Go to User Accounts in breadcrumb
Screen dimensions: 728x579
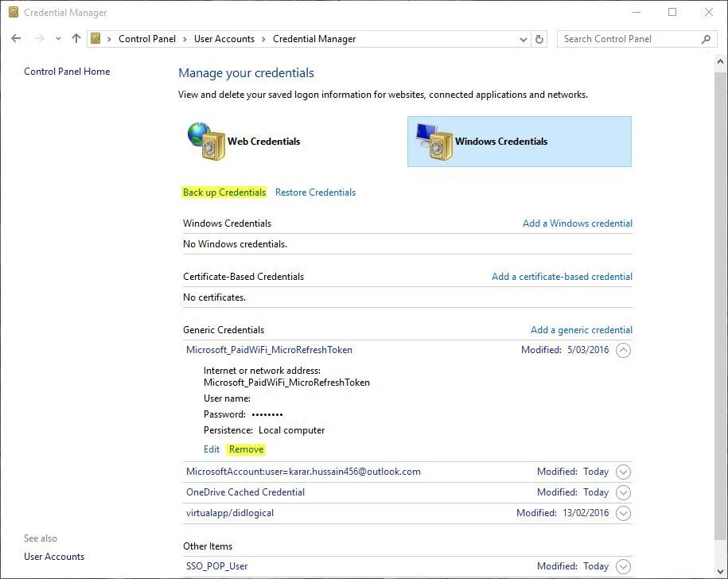pos(224,39)
